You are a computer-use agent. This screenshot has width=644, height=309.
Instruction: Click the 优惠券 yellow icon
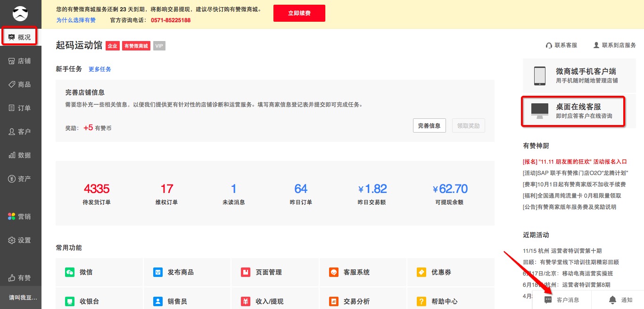(421, 272)
